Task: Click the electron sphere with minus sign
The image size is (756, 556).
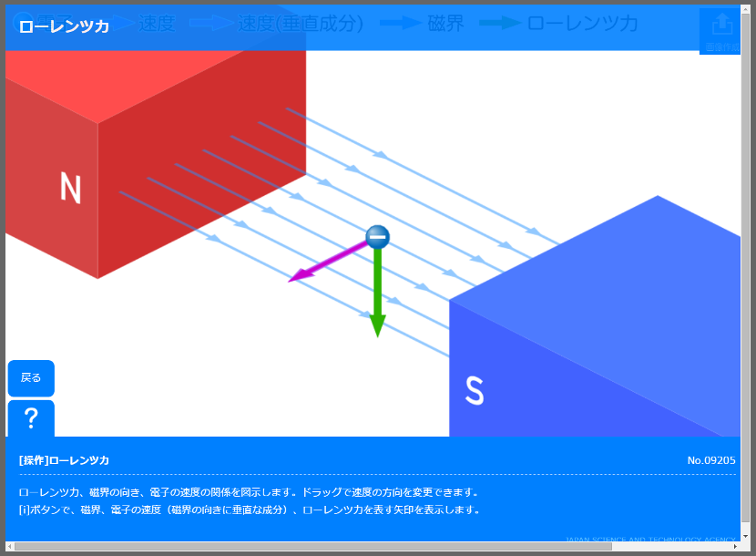Action: (x=378, y=238)
